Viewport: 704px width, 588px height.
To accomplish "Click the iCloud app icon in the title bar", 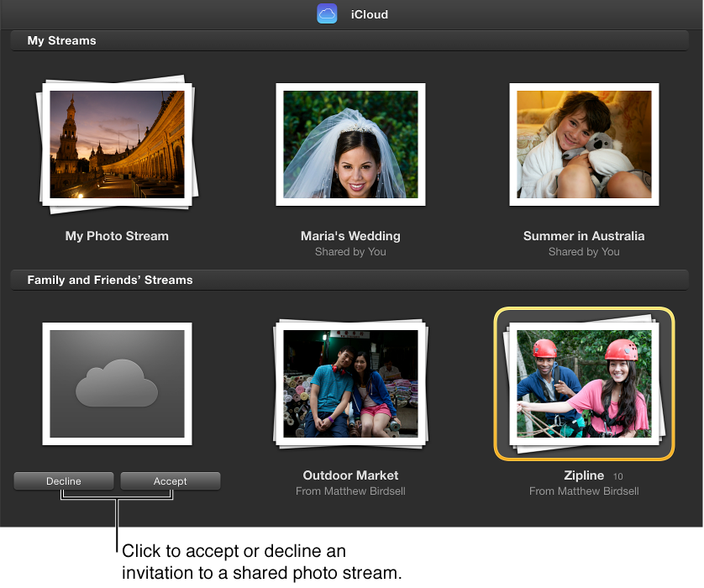I will click(x=327, y=13).
